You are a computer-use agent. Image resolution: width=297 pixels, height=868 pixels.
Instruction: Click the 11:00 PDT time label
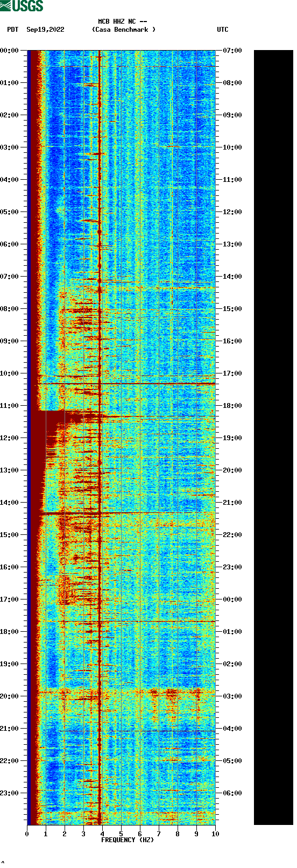click(x=9, y=406)
